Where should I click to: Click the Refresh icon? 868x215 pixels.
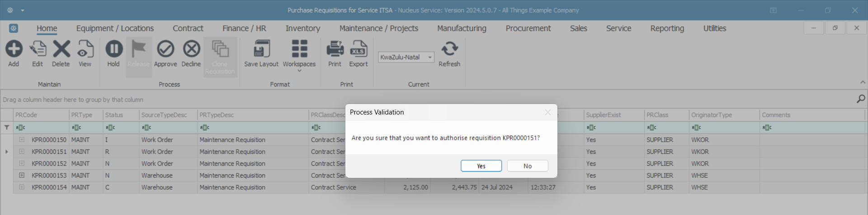coord(449,49)
